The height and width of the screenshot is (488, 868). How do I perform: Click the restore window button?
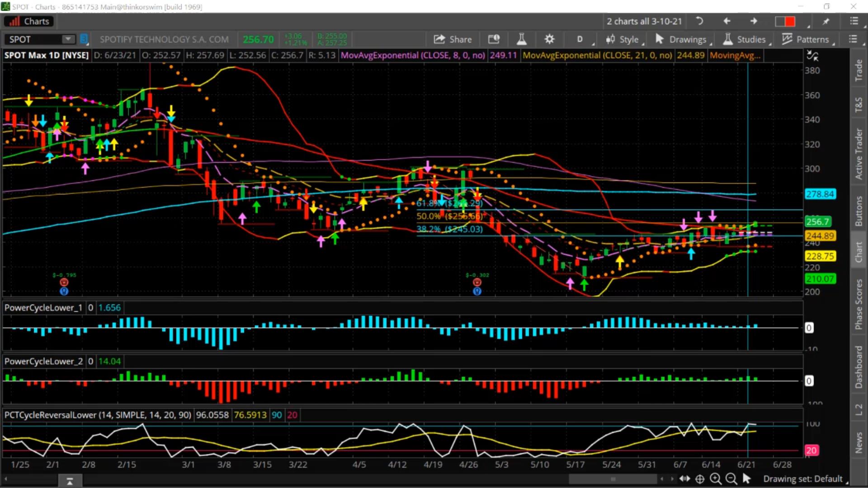click(x=827, y=6)
